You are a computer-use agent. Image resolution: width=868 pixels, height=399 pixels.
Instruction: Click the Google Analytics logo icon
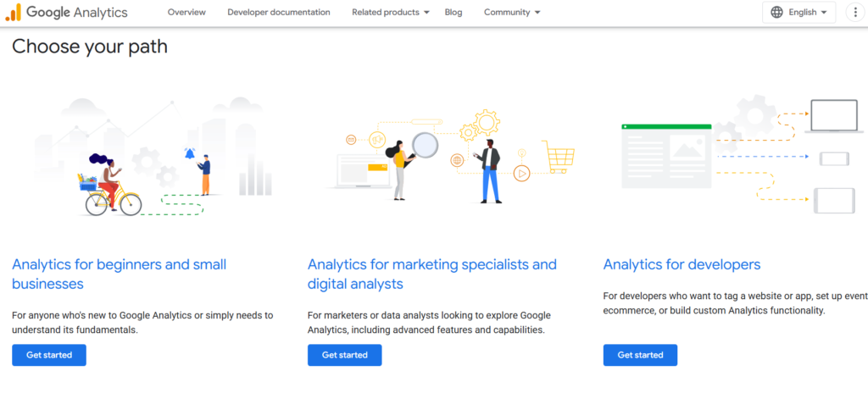[13, 13]
